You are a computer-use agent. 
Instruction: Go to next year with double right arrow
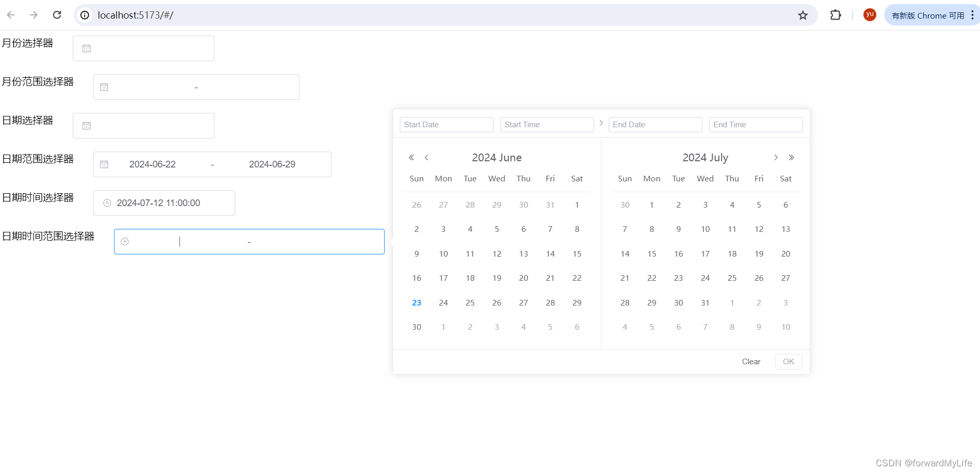click(x=791, y=158)
